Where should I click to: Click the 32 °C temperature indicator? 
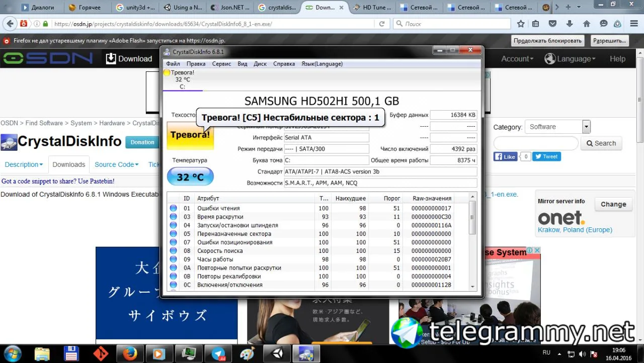(x=190, y=177)
